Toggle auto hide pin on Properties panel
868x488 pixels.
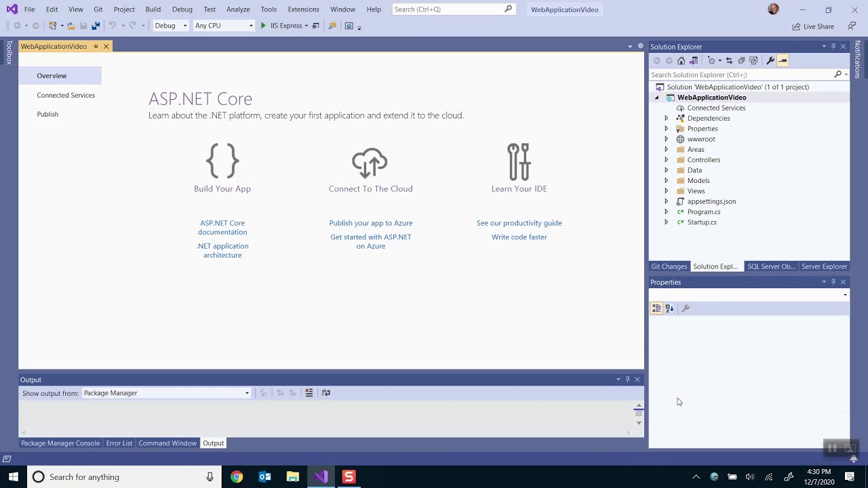[833, 282]
